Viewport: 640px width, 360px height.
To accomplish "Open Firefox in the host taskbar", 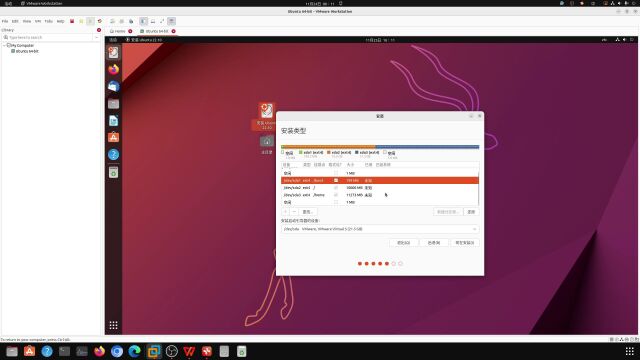I will (99, 351).
